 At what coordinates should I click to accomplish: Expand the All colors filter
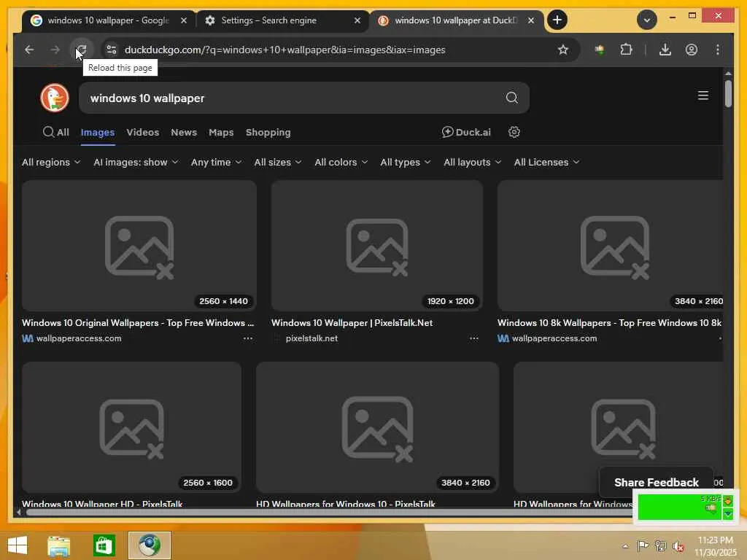[x=341, y=163]
